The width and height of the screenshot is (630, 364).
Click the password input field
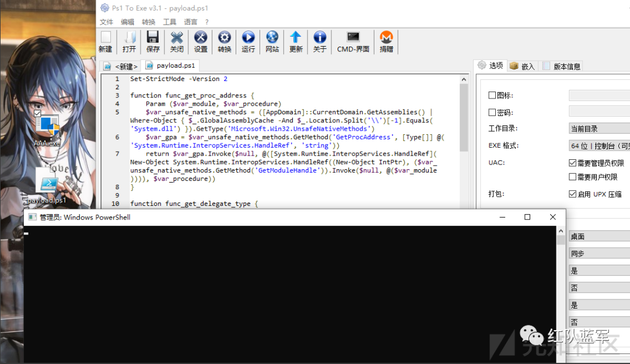pos(600,111)
